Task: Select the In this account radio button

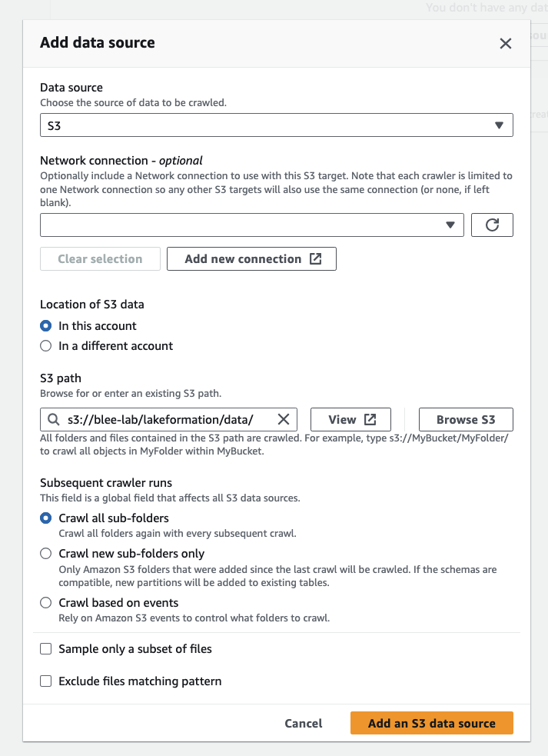Action: point(46,326)
